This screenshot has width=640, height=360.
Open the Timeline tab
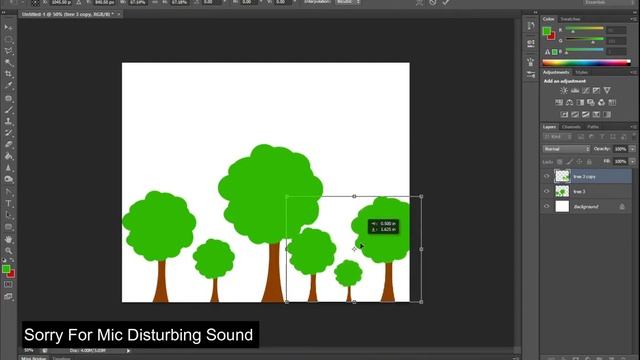(62, 358)
